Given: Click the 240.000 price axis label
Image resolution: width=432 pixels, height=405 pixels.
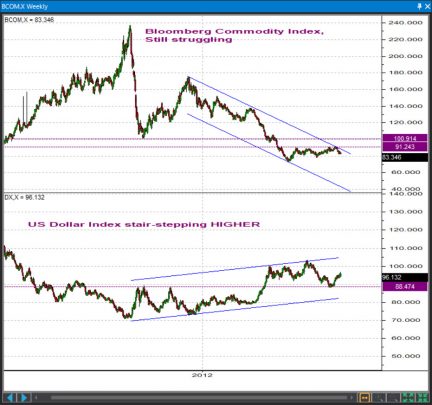Looking at the screenshot, I should pos(405,23).
